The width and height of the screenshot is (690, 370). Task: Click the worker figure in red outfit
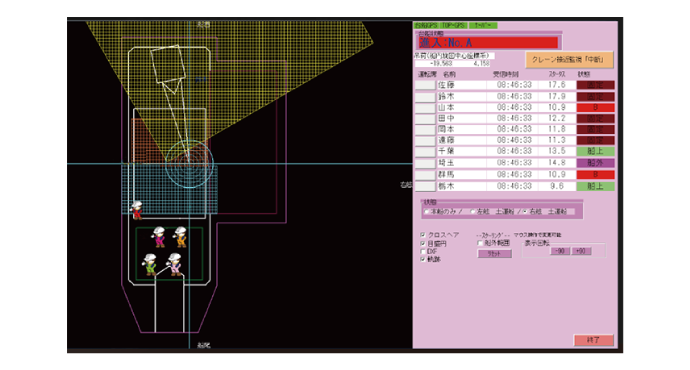(x=137, y=210)
